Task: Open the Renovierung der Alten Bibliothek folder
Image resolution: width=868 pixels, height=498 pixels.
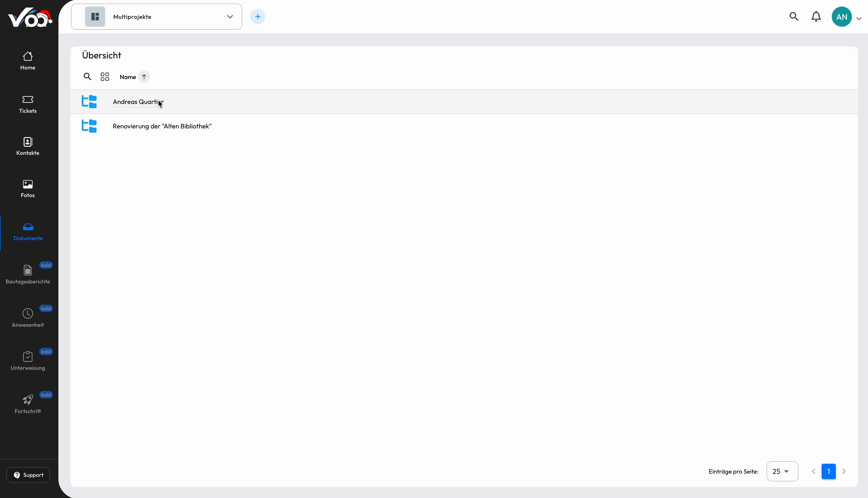Action: click(162, 126)
